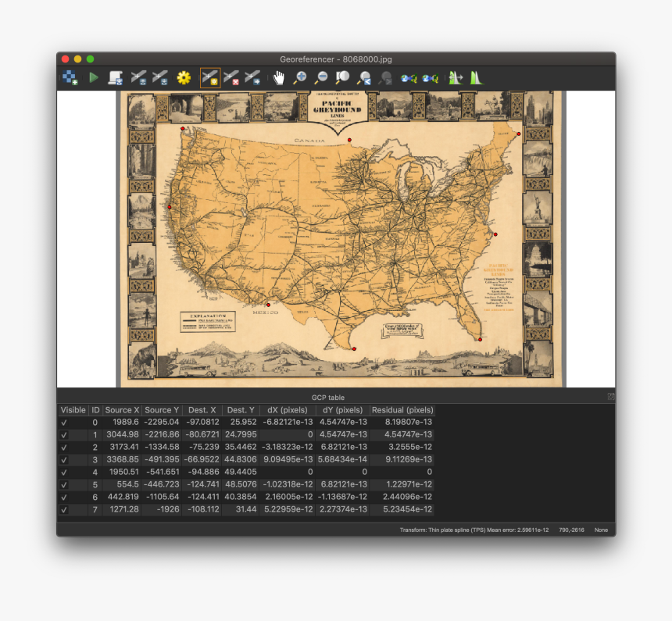Hide GCP point 7 via its checkbox

[x=65, y=509]
